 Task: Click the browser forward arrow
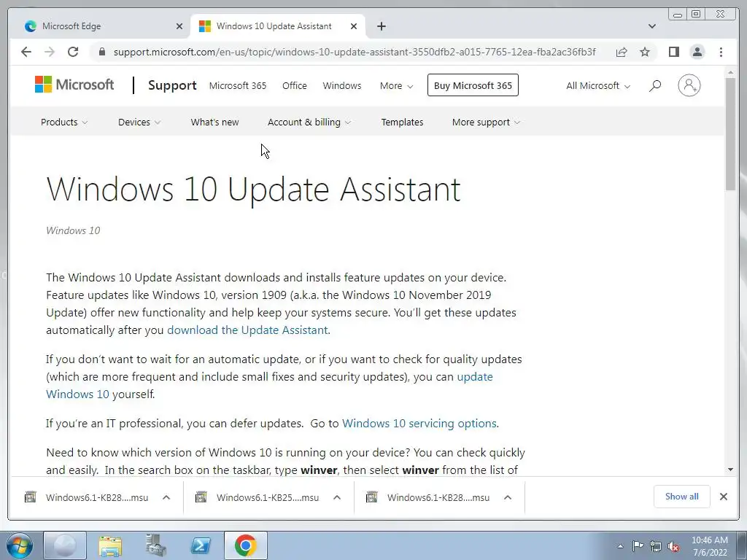click(x=50, y=52)
